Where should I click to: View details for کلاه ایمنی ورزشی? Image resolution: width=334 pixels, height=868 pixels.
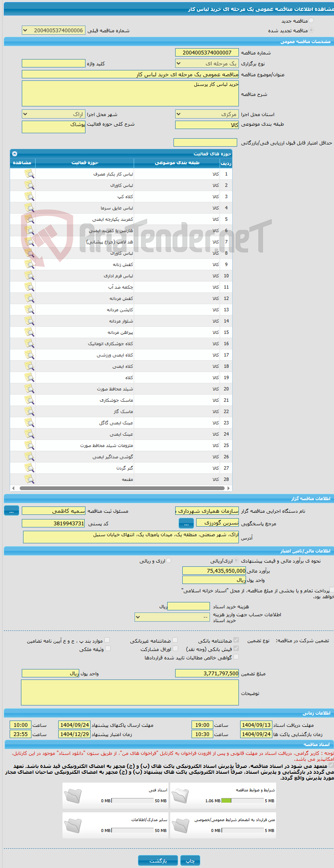tap(29, 355)
